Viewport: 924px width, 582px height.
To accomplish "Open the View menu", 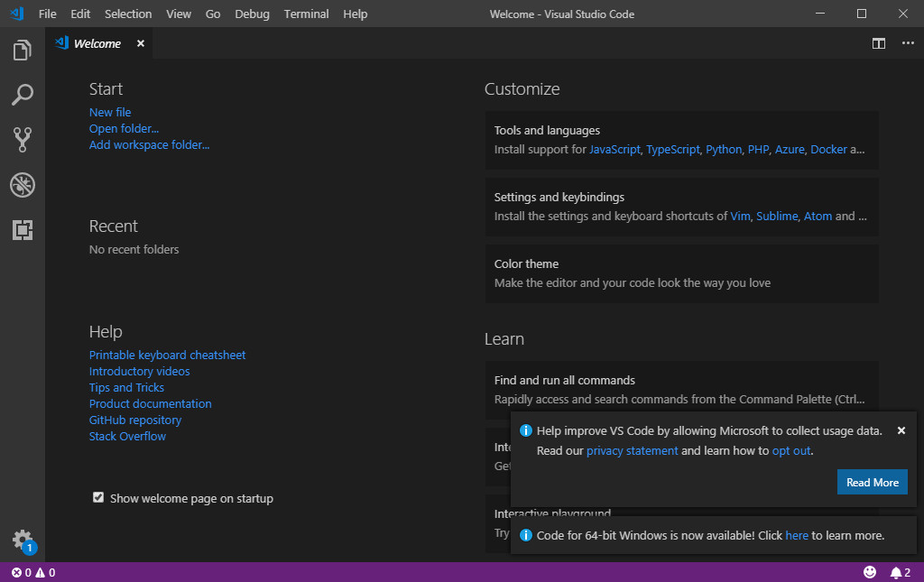I will (179, 14).
